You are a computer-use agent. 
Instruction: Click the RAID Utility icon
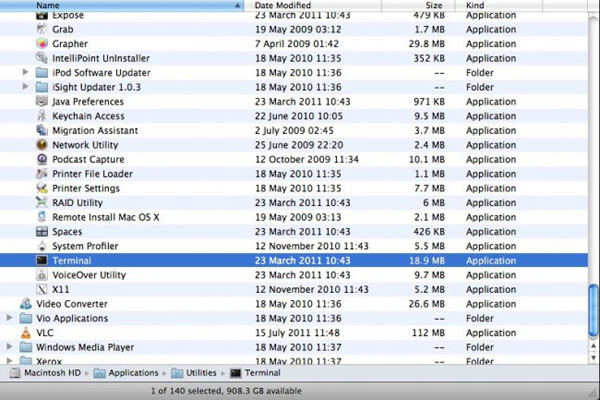(x=41, y=202)
